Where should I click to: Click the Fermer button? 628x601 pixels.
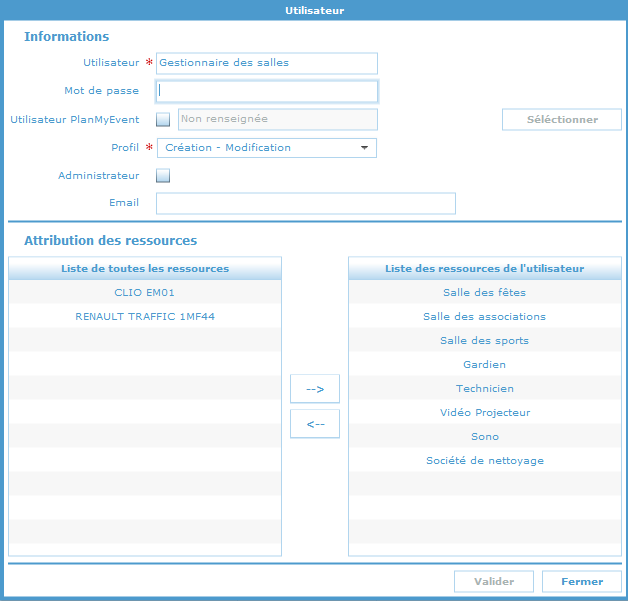(x=581, y=581)
